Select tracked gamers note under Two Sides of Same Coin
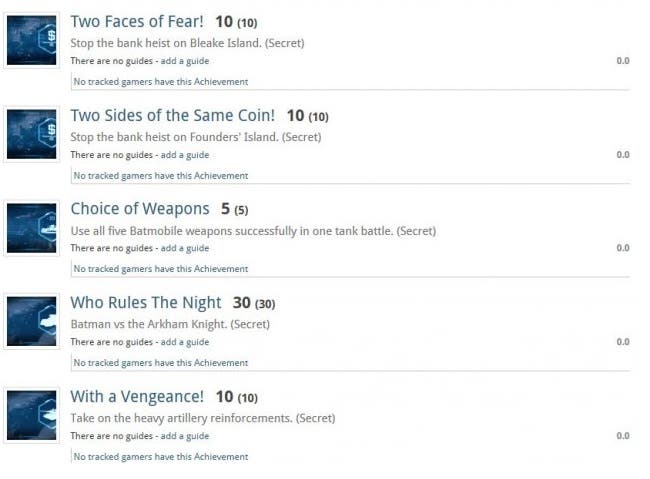The width and height of the screenshot is (650, 479). [x=161, y=176]
